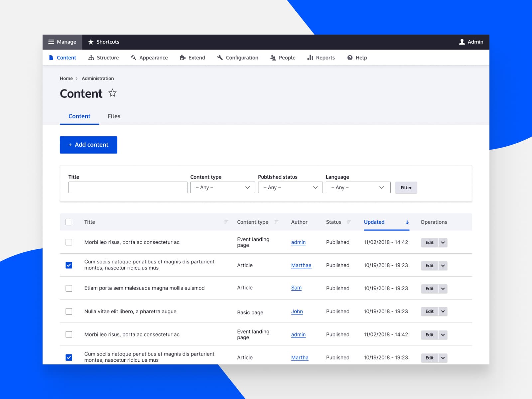
Task: Toggle the select-all checkbox in table header
Action: pos(69,222)
